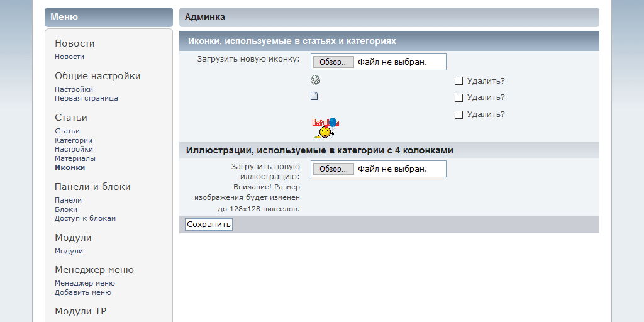Click the printer icon in the icons list
The height and width of the screenshot is (322, 644).
pos(315,80)
